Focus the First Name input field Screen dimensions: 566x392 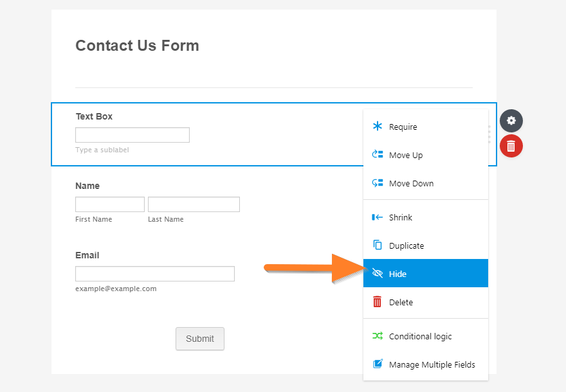pyautogui.click(x=110, y=204)
